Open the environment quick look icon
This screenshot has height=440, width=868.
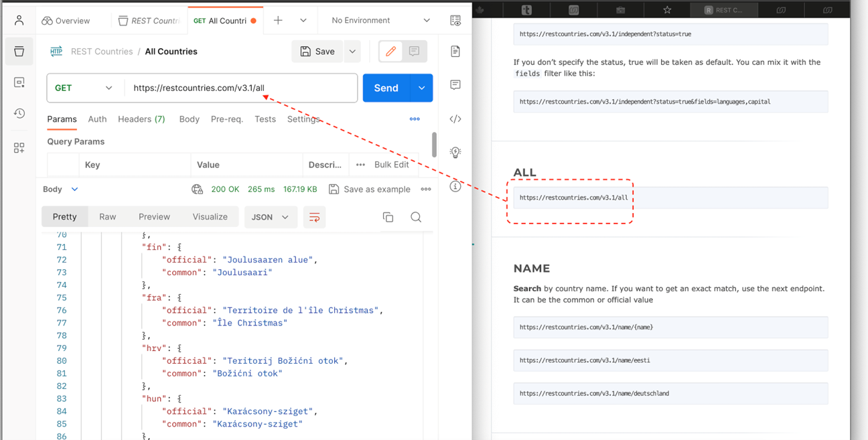455,21
